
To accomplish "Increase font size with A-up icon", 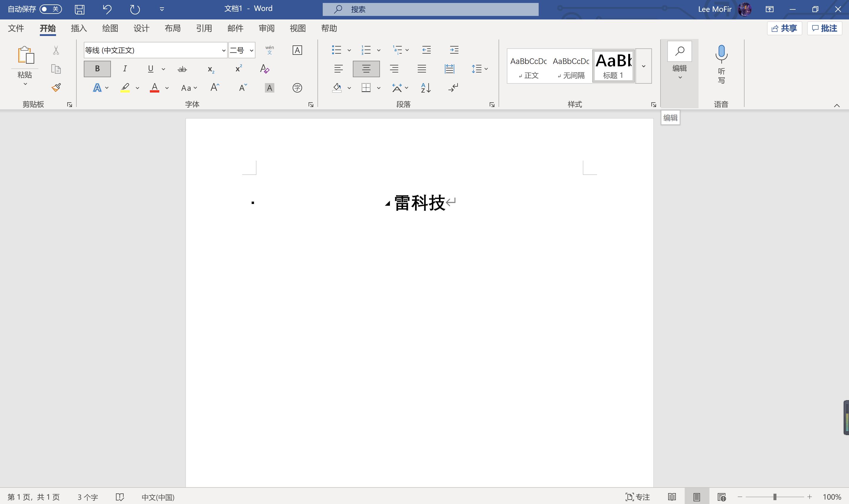I will pyautogui.click(x=215, y=88).
